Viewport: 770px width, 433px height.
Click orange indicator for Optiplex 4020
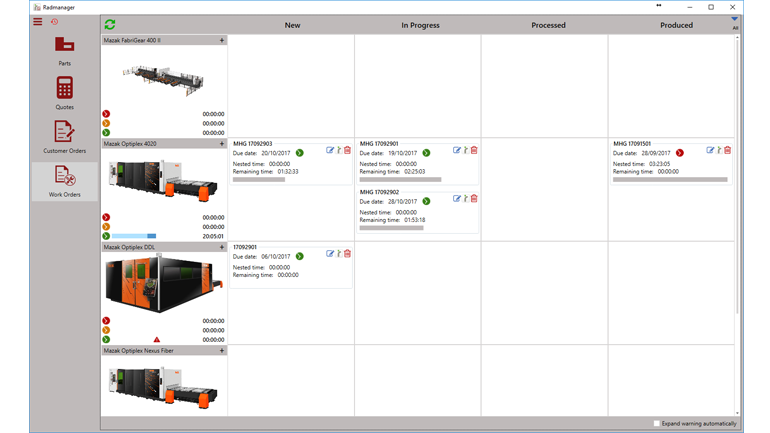[x=106, y=227]
